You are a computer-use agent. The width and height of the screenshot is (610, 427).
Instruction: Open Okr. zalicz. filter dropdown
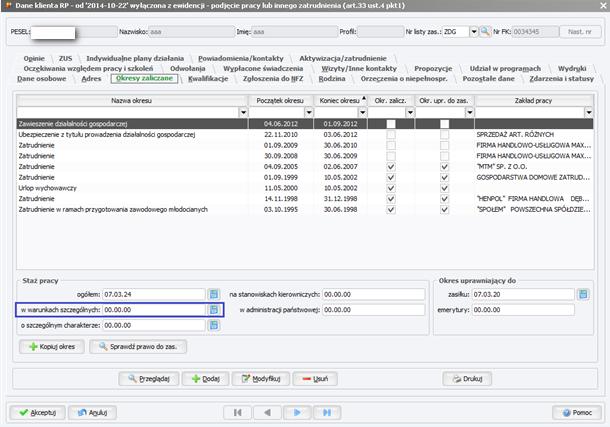pyautogui.click(x=410, y=112)
